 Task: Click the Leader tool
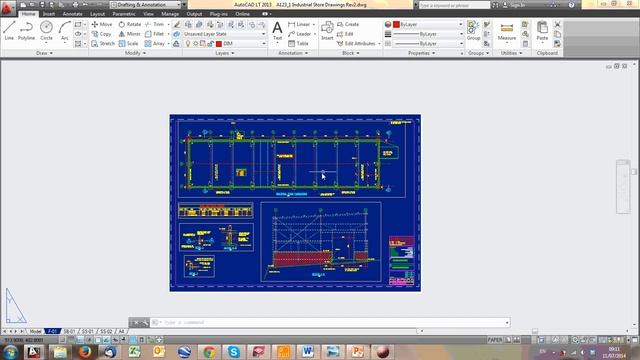300,34
